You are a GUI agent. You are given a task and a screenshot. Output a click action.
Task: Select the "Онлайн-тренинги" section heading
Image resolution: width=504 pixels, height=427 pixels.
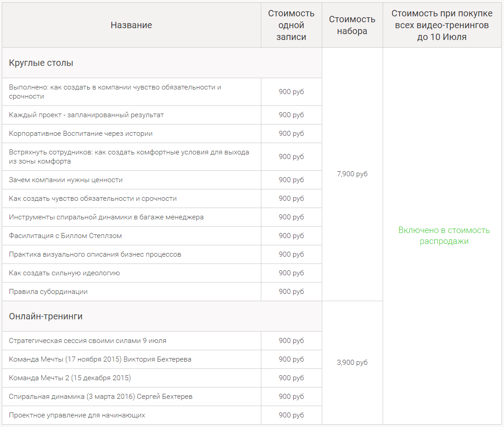pyautogui.click(x=46, y=317)
